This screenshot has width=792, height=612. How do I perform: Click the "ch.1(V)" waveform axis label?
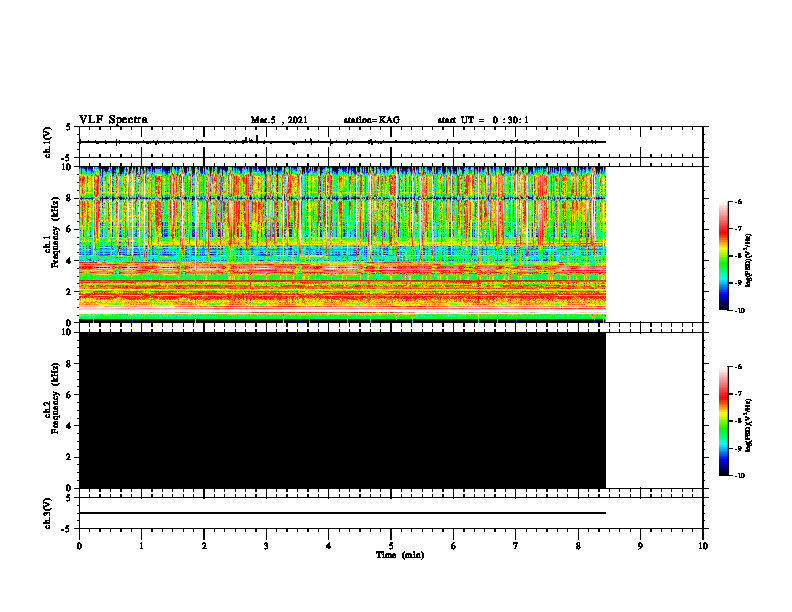coord(48,142)
